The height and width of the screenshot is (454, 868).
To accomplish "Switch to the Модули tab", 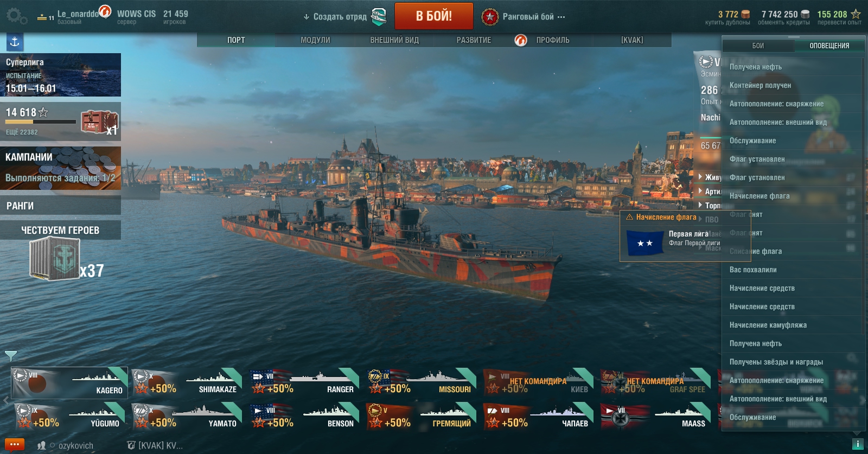I will click(315, 40).
